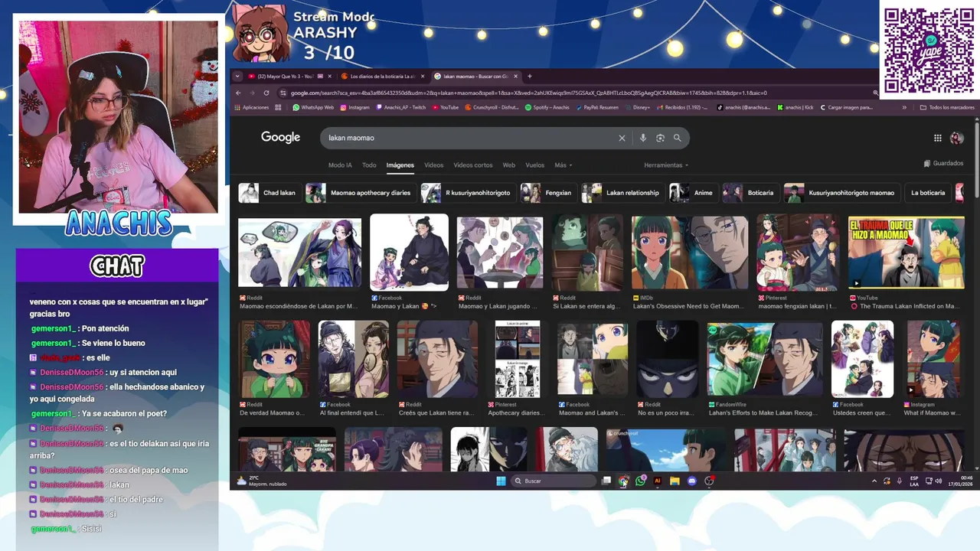Image resolution: width=980 pixels, height=551 pixels.
Task: Switch to Modo IA tab
Action: pos(340,165)
